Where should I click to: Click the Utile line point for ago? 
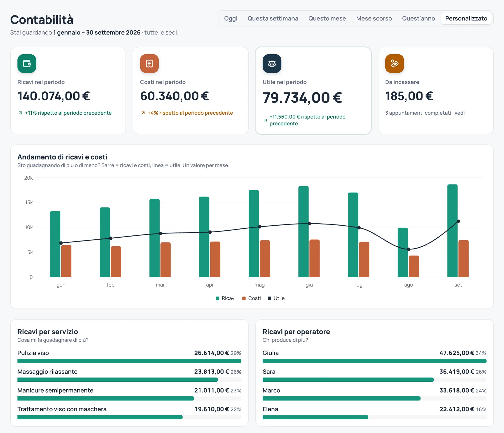[409, 249]
